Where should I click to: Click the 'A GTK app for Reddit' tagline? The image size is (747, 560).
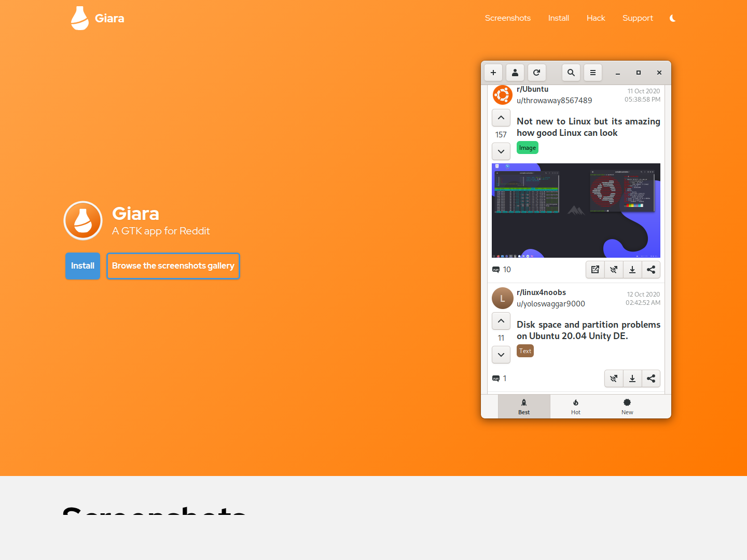point(161,231)
